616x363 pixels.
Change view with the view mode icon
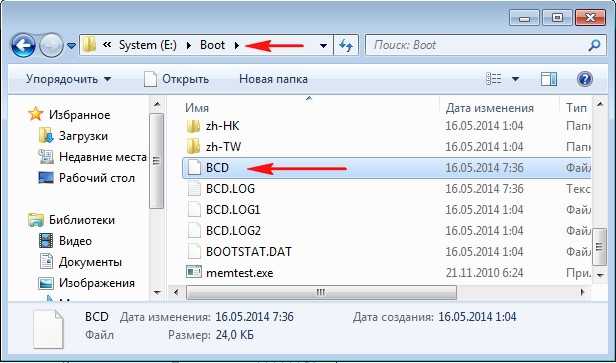click(493, 79)
